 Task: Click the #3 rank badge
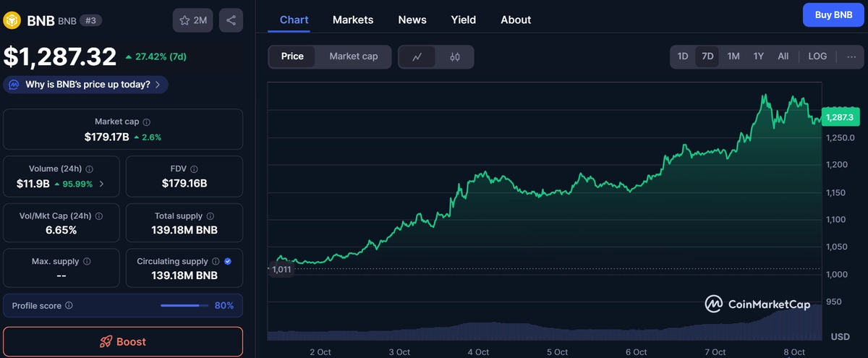pos(90,20)
